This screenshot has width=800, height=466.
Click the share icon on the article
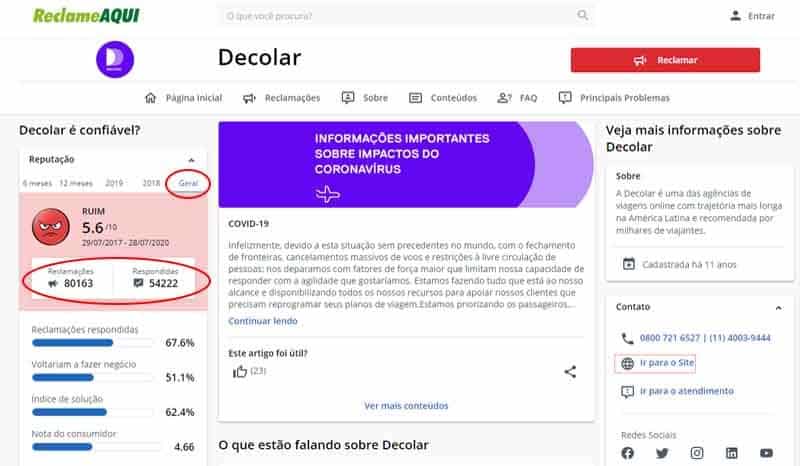(x=570, y=372)
